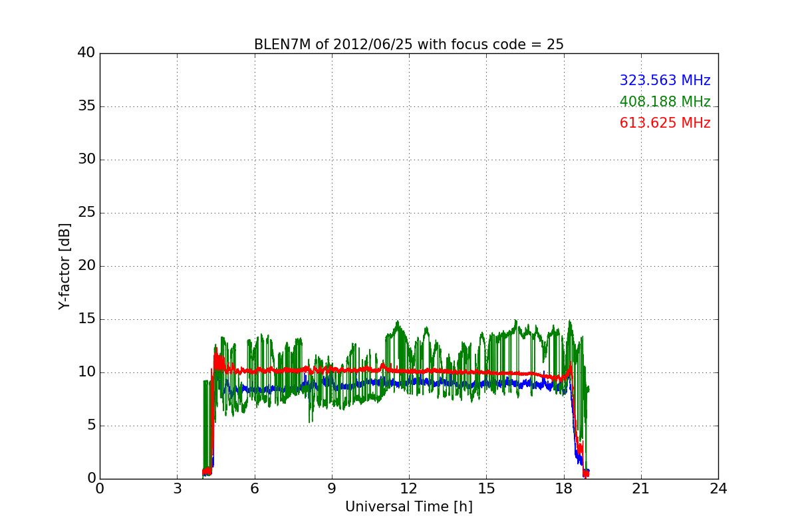Image resolution: width=798 pixels, height=532 pixels.
Task: Click the y-axis tick label 20
Action: click(86, 266)
